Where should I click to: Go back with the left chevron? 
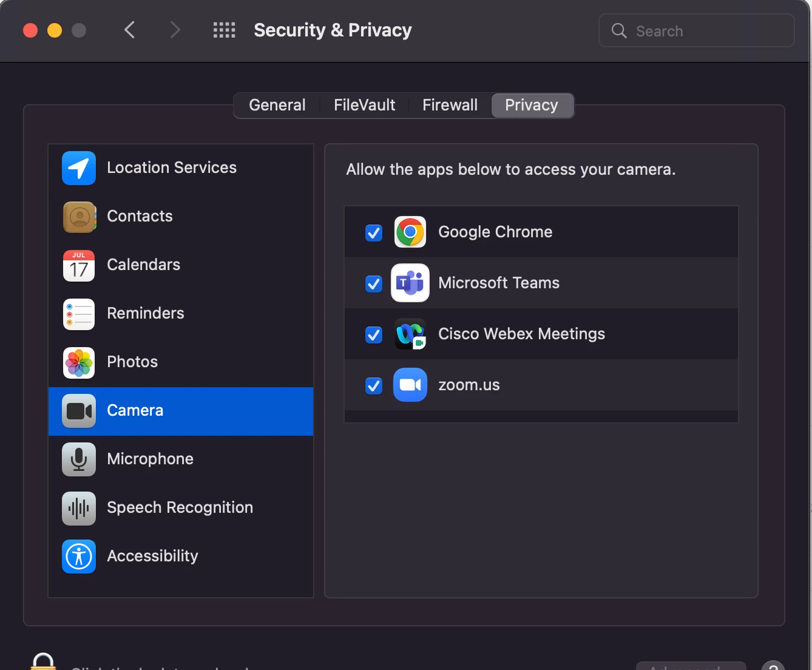[x=129, y=30]
